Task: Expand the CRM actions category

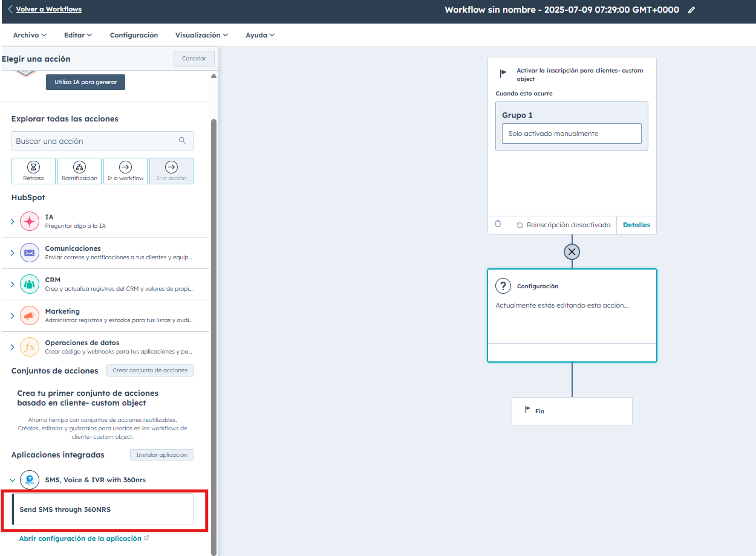Action: coord(12,284)
